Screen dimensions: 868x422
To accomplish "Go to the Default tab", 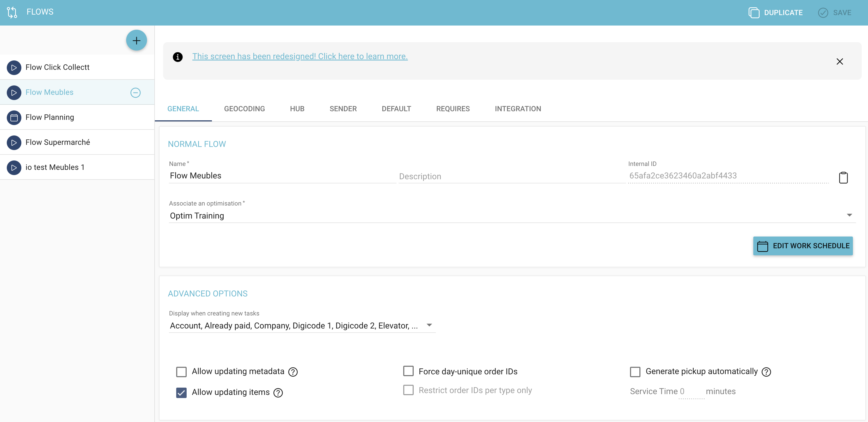I will click(x=396, y=109).
